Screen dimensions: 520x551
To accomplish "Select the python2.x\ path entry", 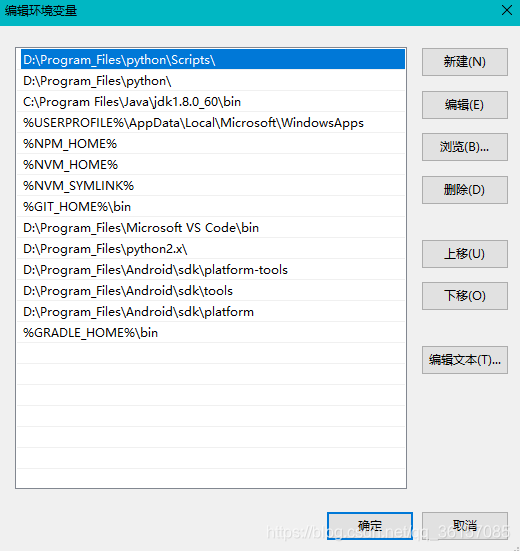I will (x=213, y=249).
